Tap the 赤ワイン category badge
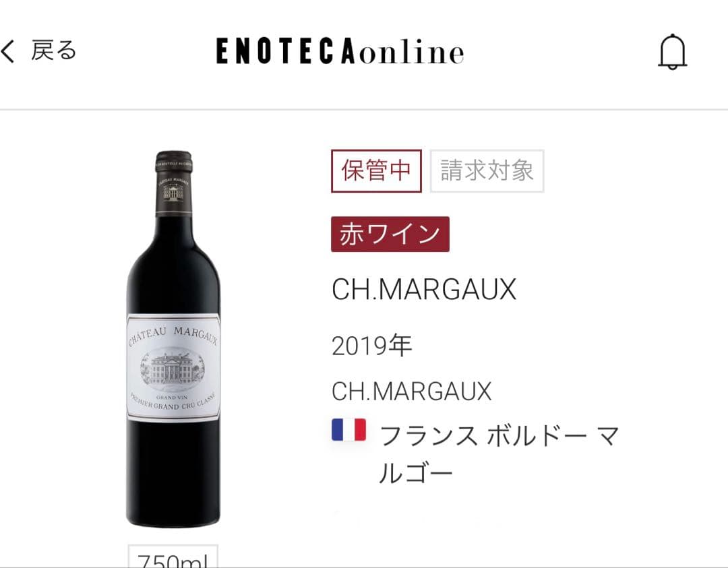Screen dimensions: 728x568 click(x=390, y=234)
